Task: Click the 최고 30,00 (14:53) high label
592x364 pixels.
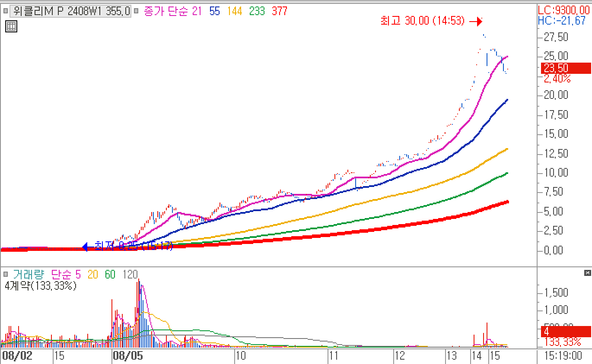Action: coord(423,21)
